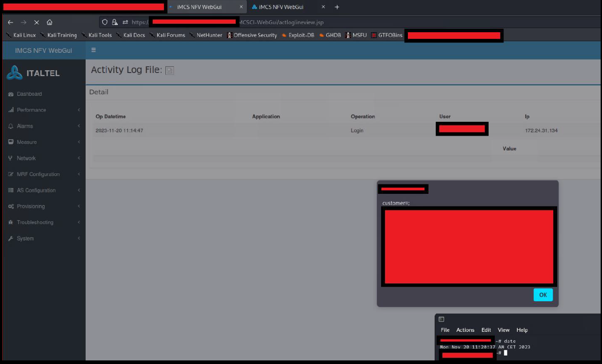The width and height of the screenshot is (602, 364).
Task: Expand the Alarms menu chevron
Action: [79, 126]
